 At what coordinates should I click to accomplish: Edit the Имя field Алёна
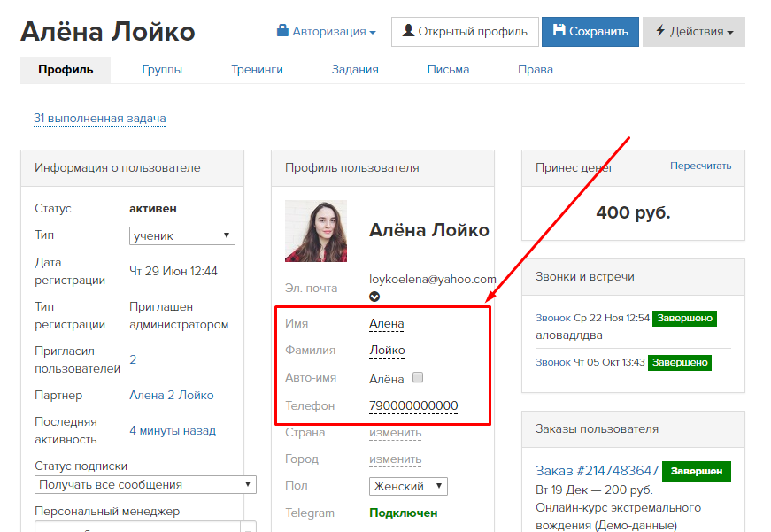coord(387,323)
